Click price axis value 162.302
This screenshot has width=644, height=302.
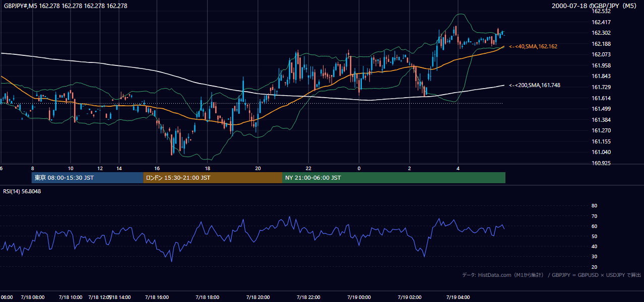601,33
